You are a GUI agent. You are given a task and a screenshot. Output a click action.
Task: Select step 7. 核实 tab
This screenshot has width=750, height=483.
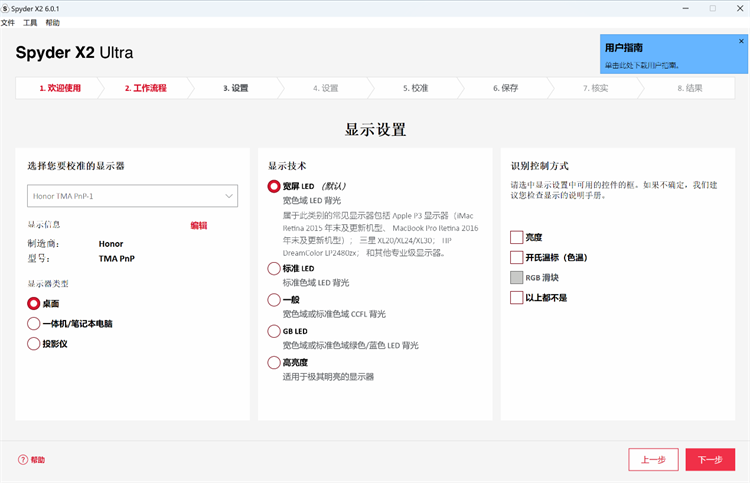(596, 88)
